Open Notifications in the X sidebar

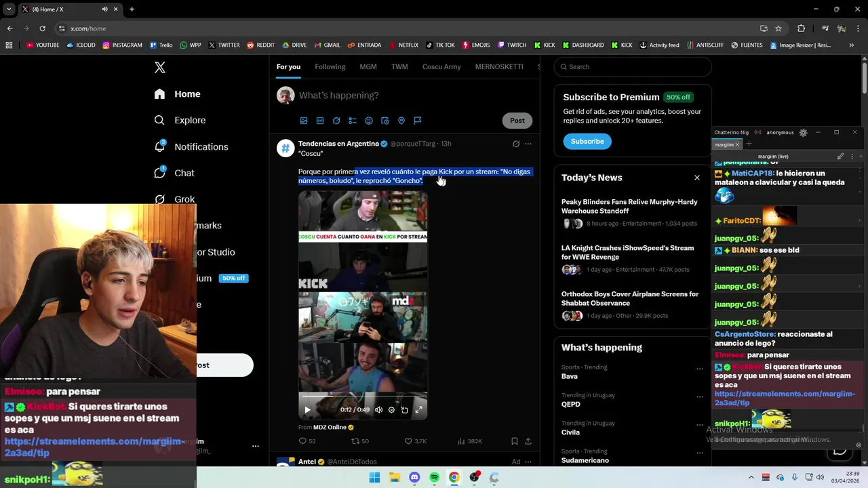191,146
